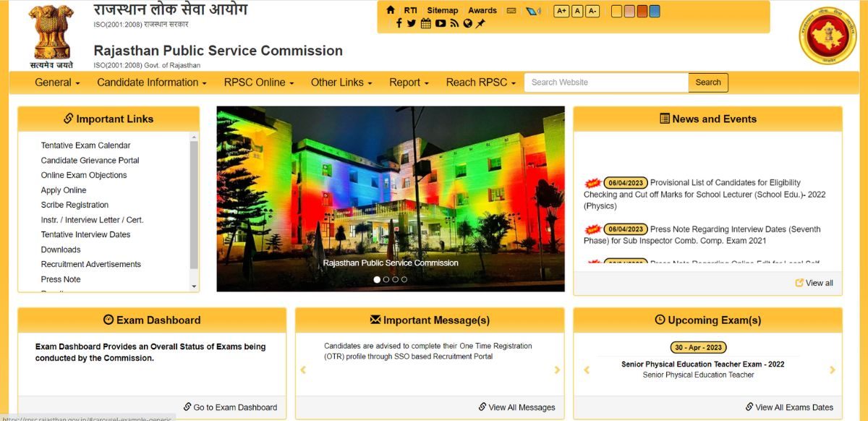Select the orange theme color swatch
Viewport: 868px width, 421px height.
(x=642, y=11)
